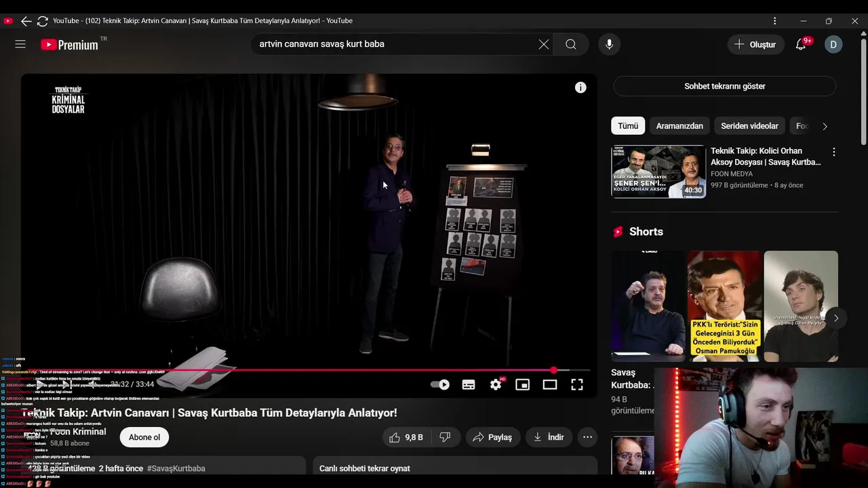Viewport: 868px width, 488px height.
Task: Seek using the red progress bar
Action: coord(305,370)
